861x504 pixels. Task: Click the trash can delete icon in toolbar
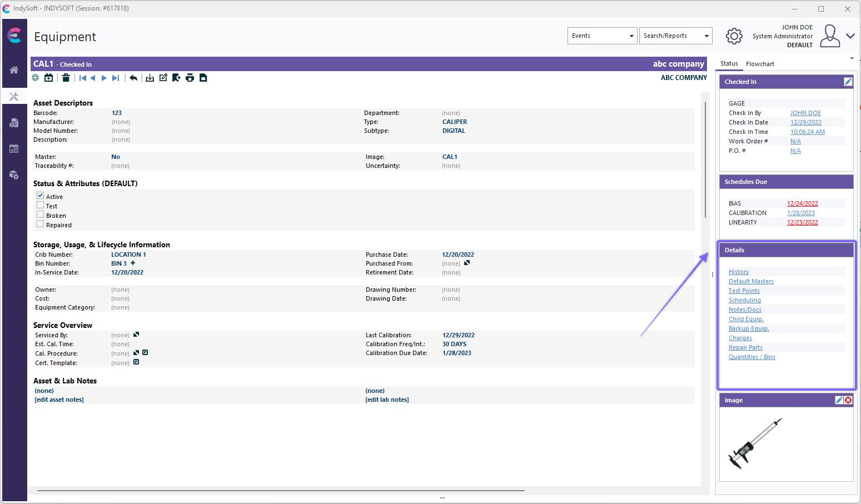[66, 78]
